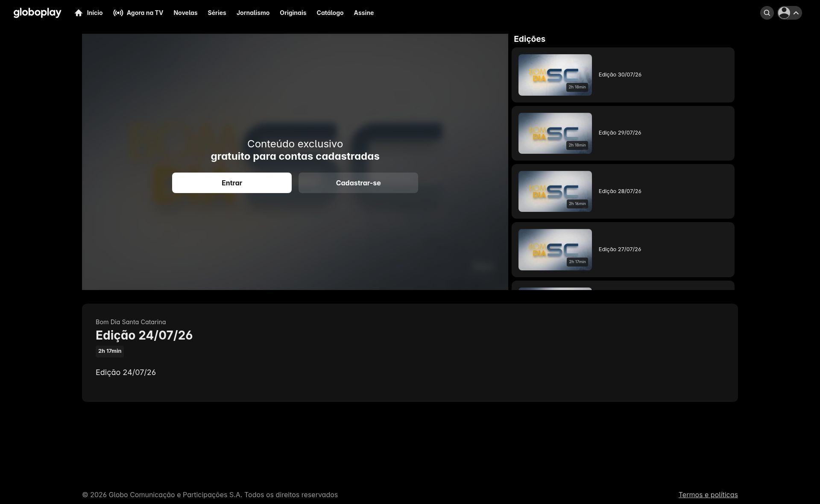Click the 2h 17min duration badge below heading

[x=110, y=351]
